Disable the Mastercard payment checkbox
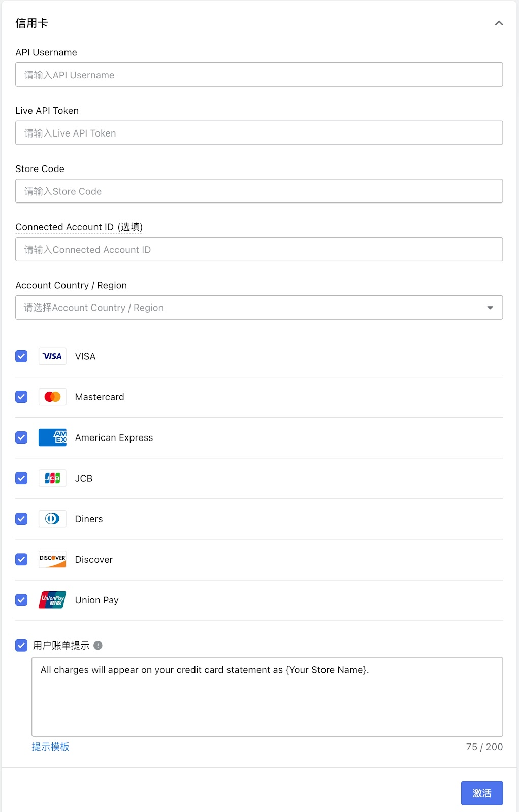Image resolution: width=519 pixels, height=812 pixels. 21,397
